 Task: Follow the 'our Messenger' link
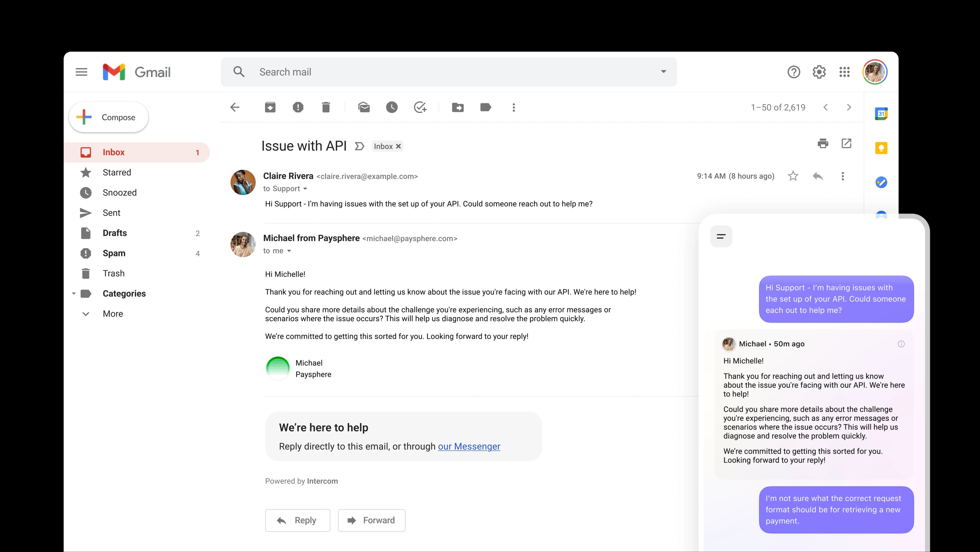(x=469, y=446)
